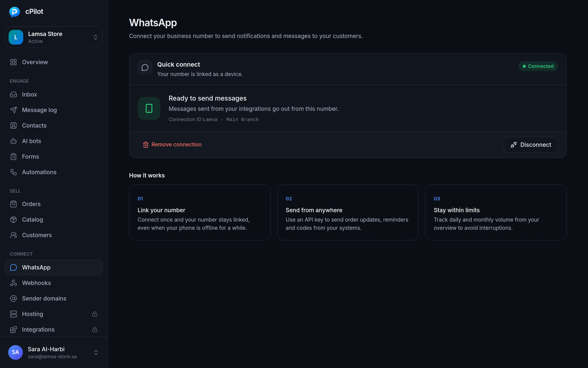Click the 'Lamsa - Main Branch' connection ID
Viewport: 588px width, 368px height.
231,120
